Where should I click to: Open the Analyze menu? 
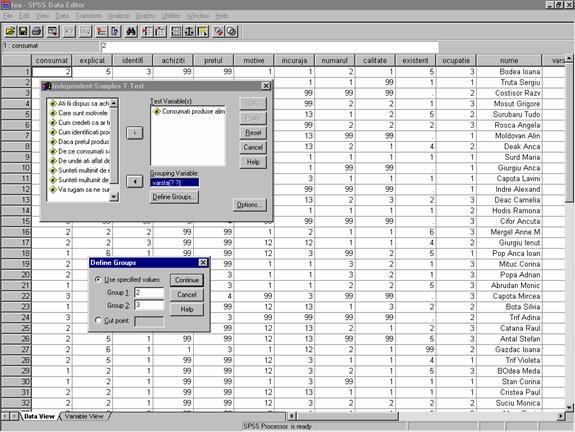click(119, 16)
